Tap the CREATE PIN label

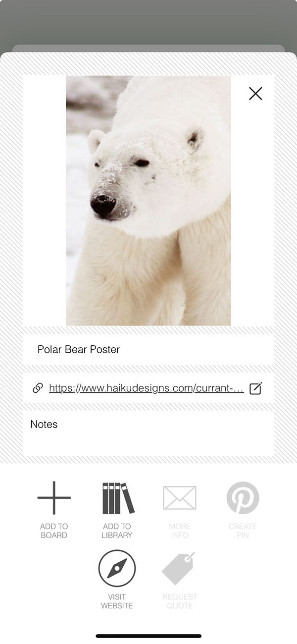coord(243,531)
